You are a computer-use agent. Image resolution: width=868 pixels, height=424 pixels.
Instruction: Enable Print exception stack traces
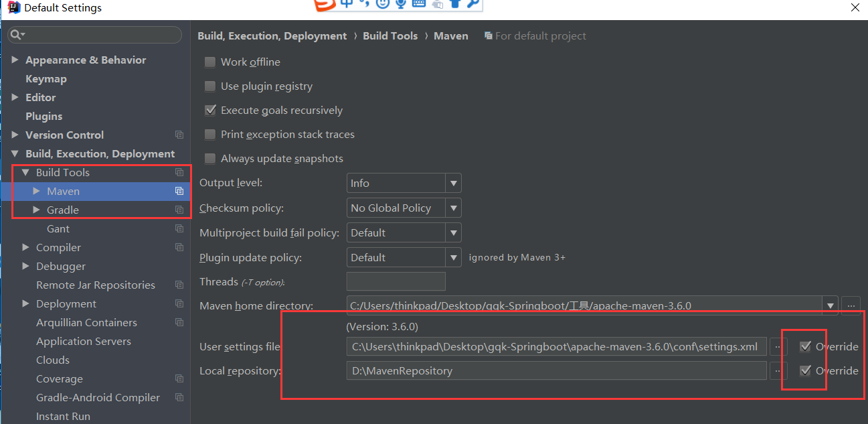pyautogui.click(x=210, y=135)
